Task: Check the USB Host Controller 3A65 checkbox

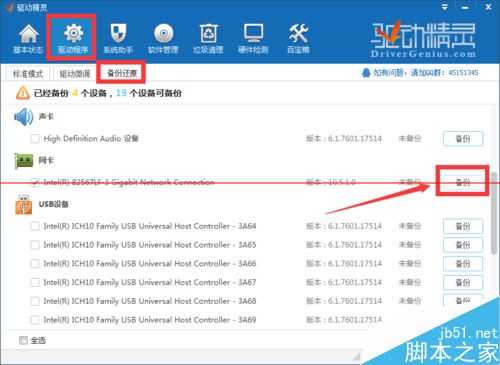Action: 35,245
